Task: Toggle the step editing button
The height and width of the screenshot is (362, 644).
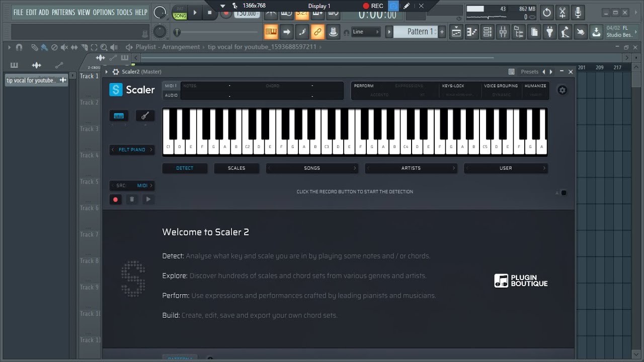Action: tap(302, 32)
